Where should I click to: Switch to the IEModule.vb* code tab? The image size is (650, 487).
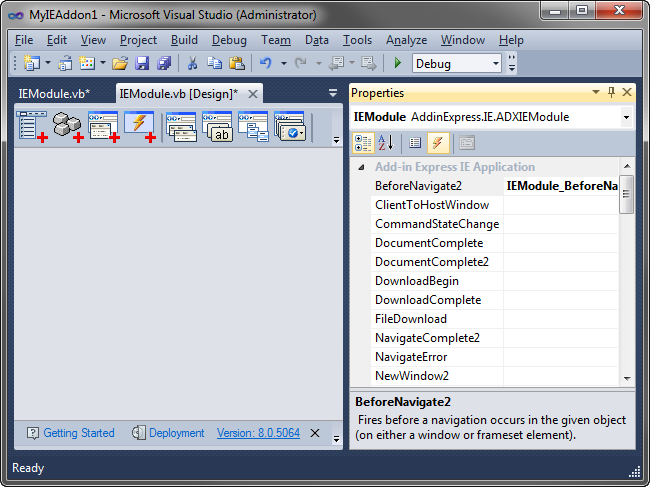pyautogui.click(x=54, y=94)
